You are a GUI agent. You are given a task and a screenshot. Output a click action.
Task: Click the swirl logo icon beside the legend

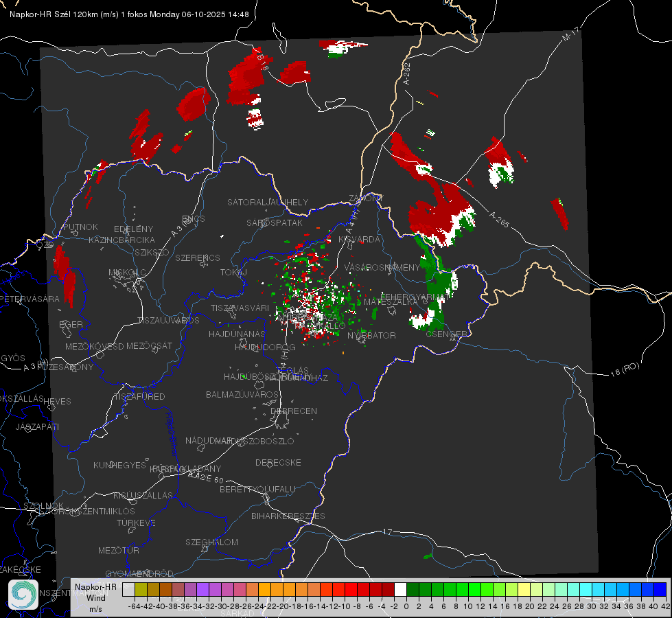(23, 595)
